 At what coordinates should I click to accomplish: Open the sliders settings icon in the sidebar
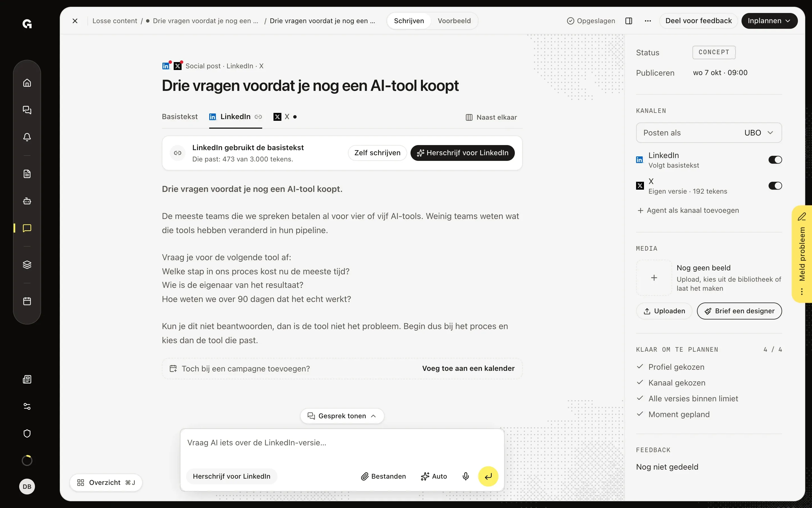(x=27, y=406)
